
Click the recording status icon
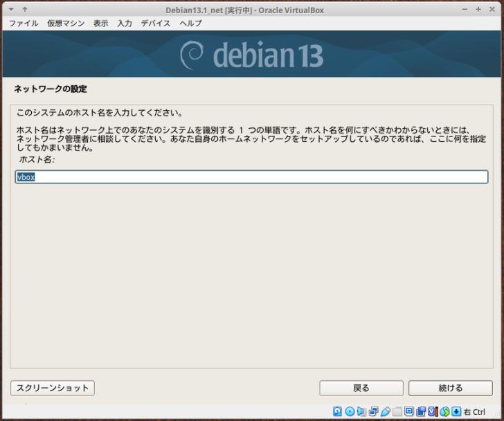click(x=421, y=411)
